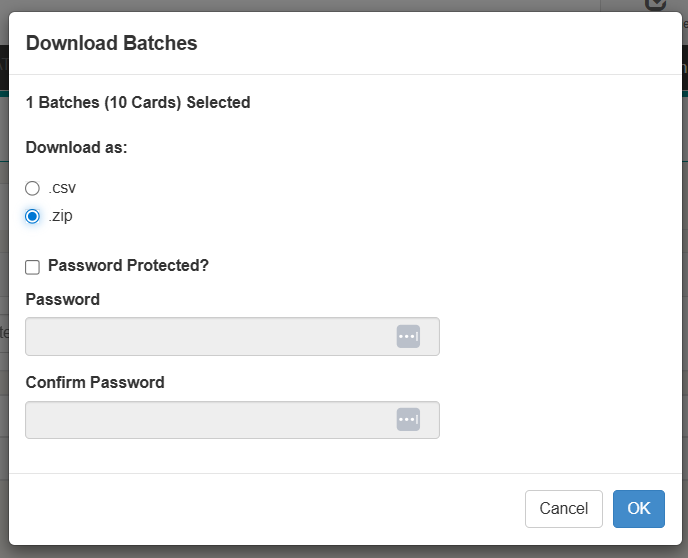This screenshot has width=688, height=558.
Task: Click the .csv format label
Action: [x=62, y=188]
